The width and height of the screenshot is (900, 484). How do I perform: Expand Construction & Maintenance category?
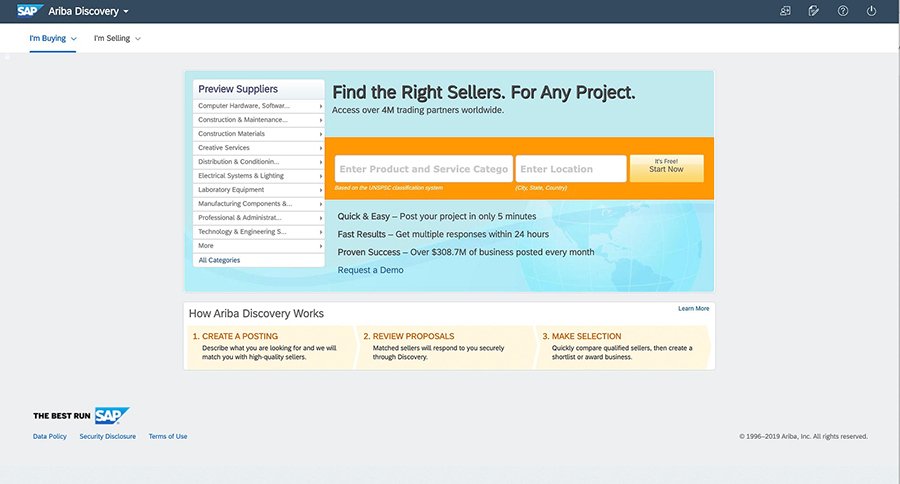coord(259,120)
